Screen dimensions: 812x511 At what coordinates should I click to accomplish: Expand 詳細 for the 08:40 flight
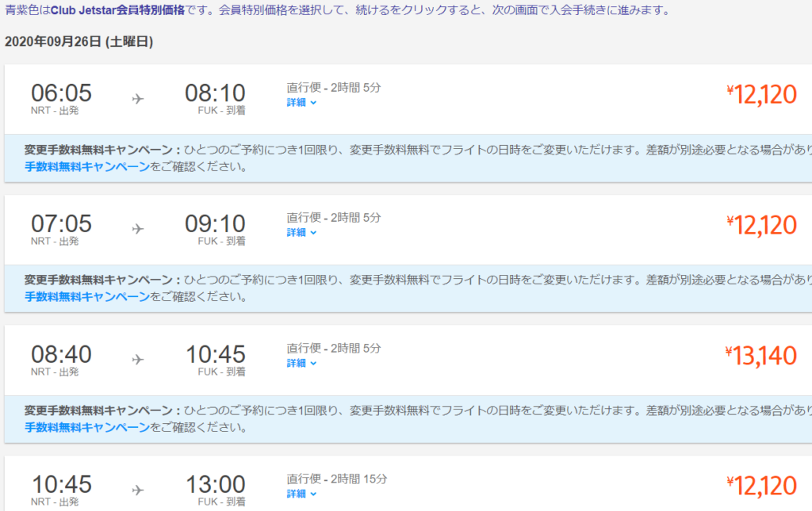301,363
